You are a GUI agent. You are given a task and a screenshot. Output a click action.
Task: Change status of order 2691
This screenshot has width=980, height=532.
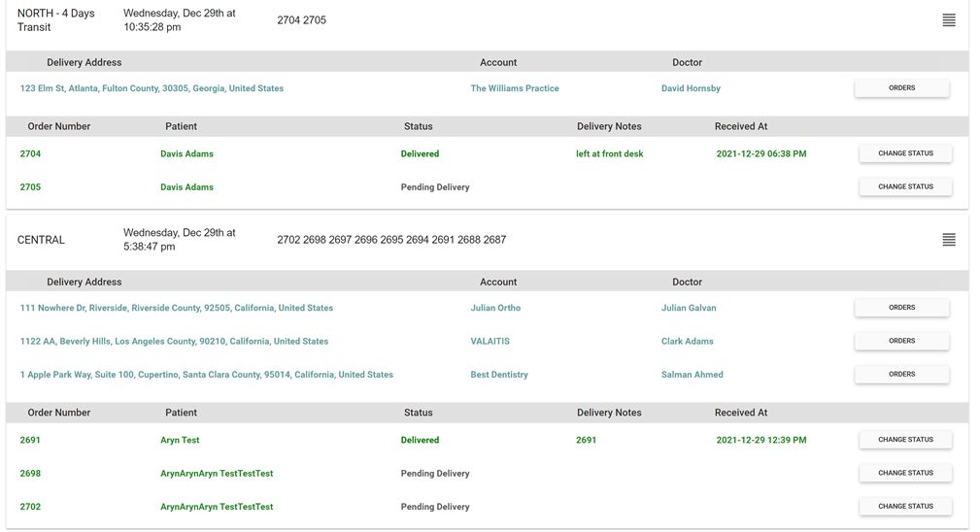(x=905, y=440)
